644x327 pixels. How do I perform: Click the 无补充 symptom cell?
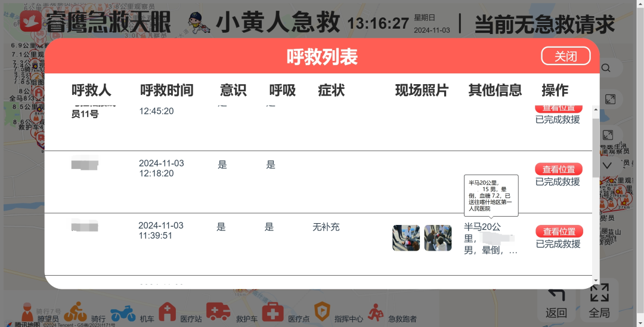(326, 227)
